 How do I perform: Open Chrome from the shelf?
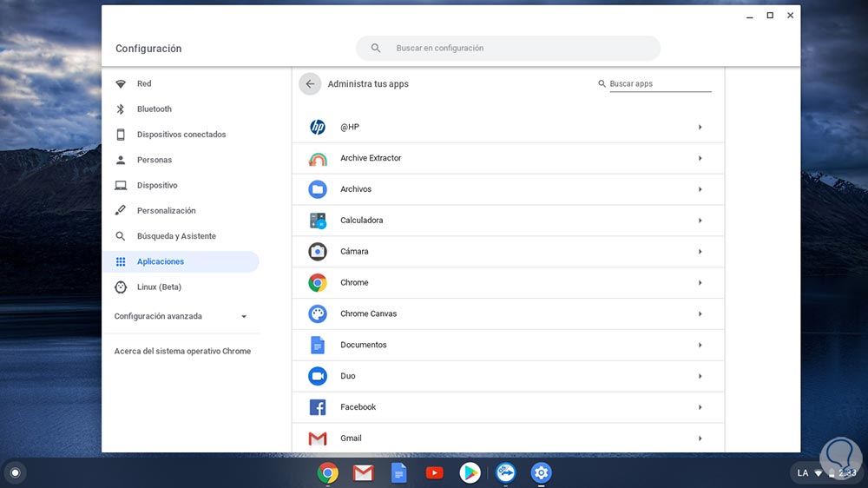point(328,473)
